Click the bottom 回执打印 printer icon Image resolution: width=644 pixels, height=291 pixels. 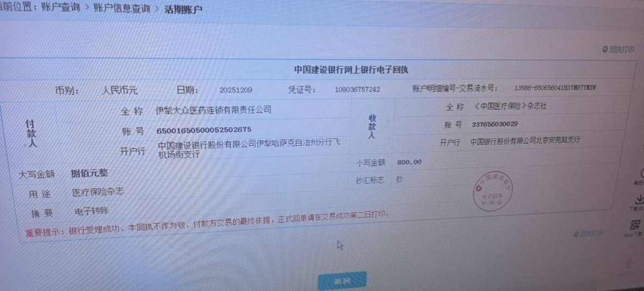pos(576,234)
